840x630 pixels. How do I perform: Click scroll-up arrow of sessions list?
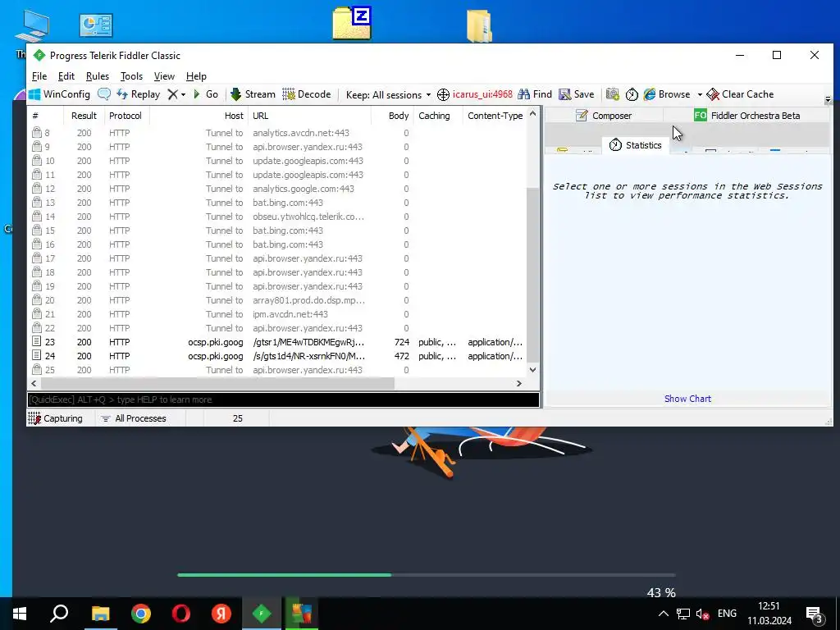[x=532, y=113]
